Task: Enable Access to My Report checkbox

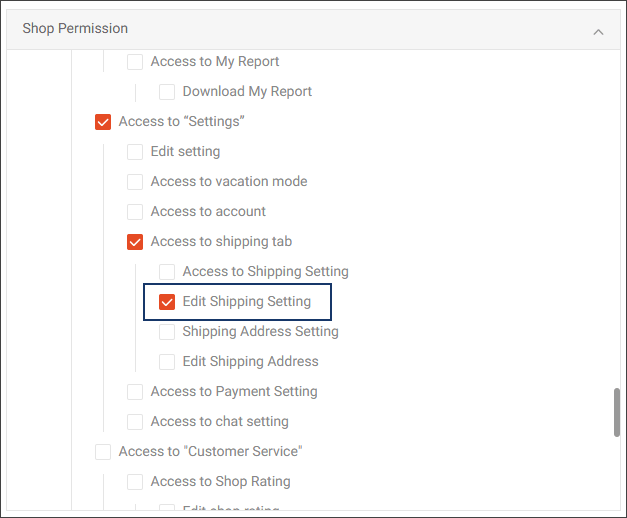Action: pyautogui.click(x=135, y=62)
